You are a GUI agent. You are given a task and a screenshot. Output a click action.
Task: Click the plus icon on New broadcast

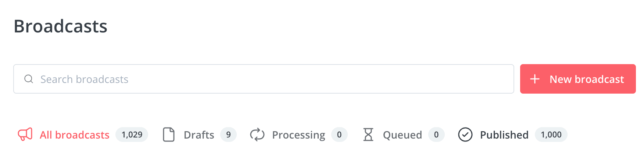535,79
